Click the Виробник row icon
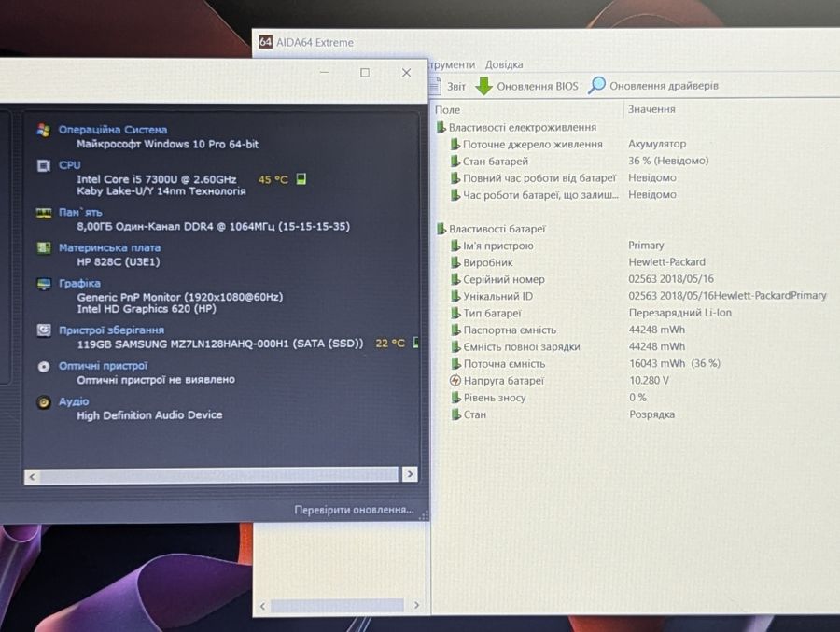Screen dimensions: 840x632 click(x=455, y=262)
